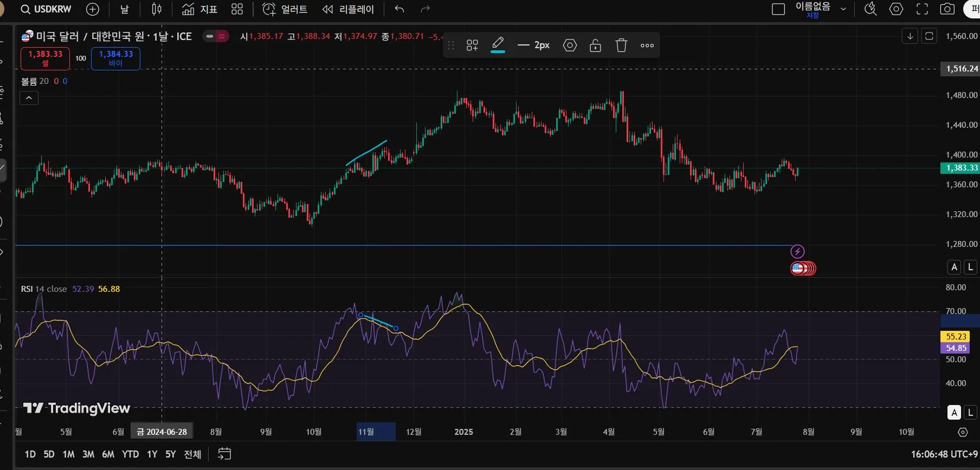Open the line color pencil swatch
Screen dimensions: 980x470
pyautogui.click(x=498, y=44)
